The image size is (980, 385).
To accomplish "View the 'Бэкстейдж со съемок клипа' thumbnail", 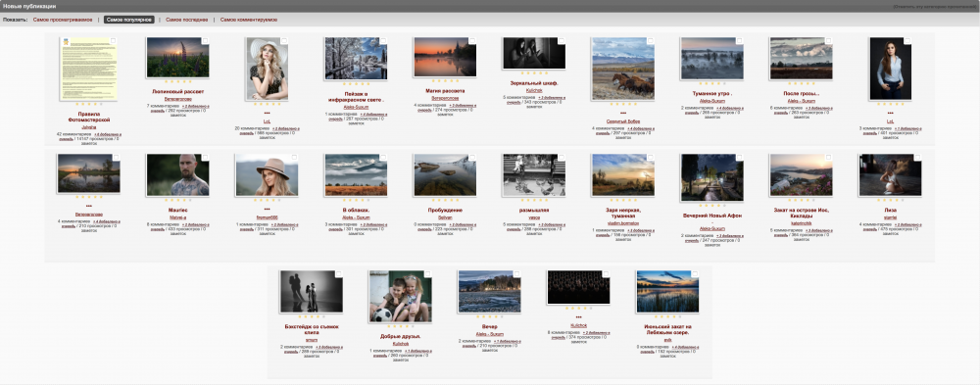I will (312, 292).
